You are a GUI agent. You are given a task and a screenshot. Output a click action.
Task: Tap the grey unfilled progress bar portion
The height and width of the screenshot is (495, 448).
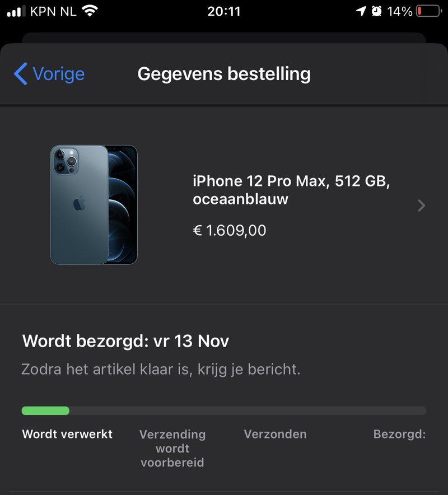click(248, 410)
